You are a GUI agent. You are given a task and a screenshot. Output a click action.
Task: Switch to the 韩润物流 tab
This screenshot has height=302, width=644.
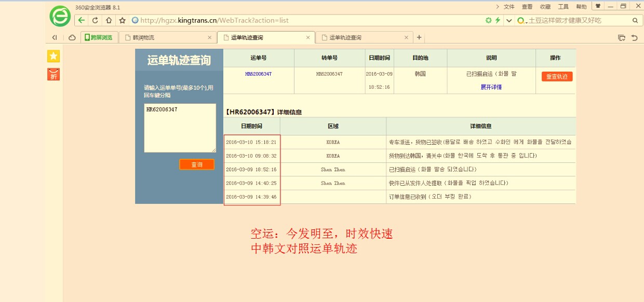[166, 37]
